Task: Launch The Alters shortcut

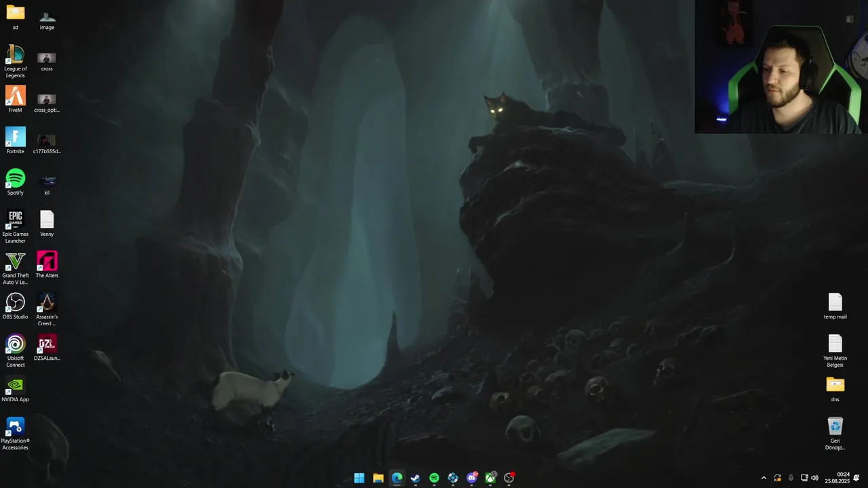Action: 47,265
